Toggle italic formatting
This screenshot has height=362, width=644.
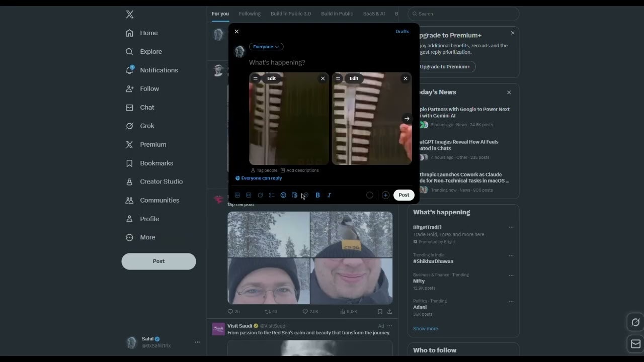click(x=329, y=195)
